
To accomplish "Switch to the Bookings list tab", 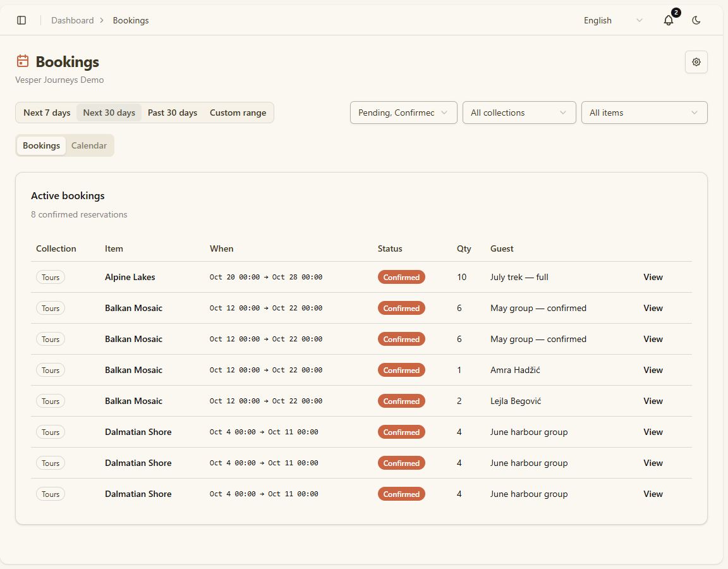I will [41, 145].
